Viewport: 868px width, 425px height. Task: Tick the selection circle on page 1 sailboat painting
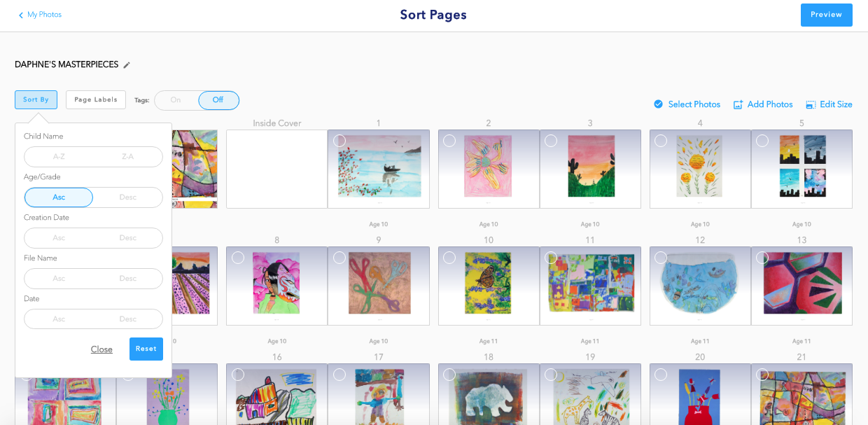coord(339,141)
